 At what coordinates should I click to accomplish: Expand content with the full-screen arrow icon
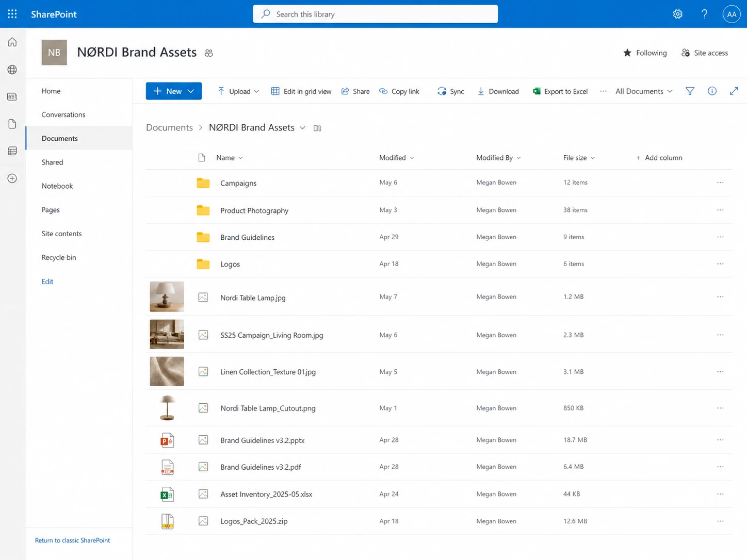coord(734,91)
